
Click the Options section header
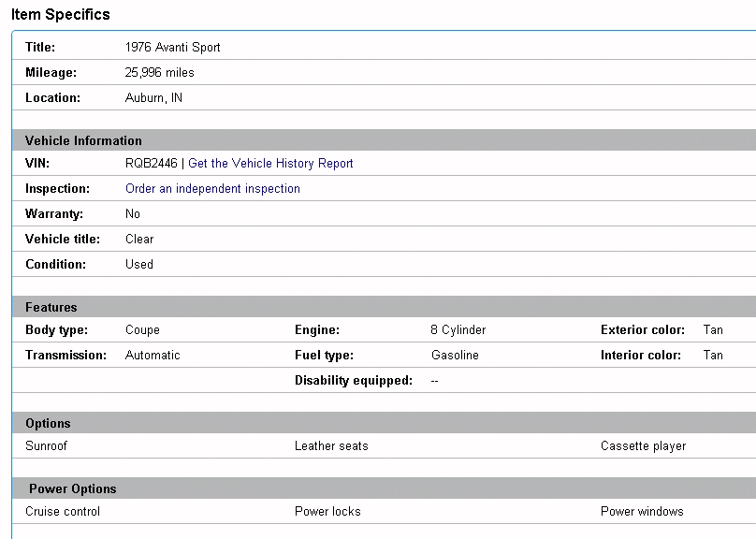(48, 424)
